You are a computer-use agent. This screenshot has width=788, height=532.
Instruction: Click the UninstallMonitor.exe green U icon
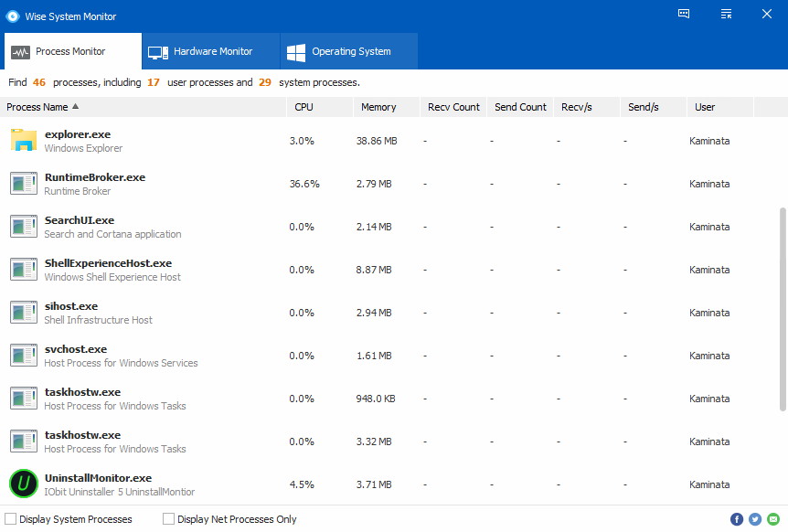[x=24, y=484]
